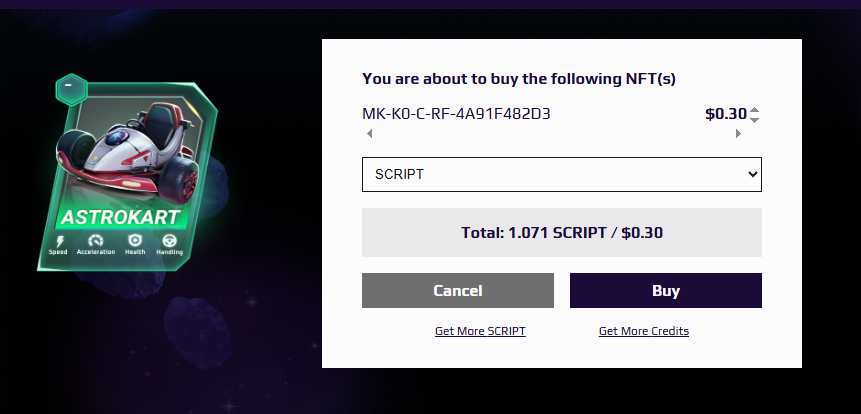Select the MK-K0-C-RF-4A91F482D3 NFT entry
The width and height of the screenshot is (861, 414).
[456, 114]
